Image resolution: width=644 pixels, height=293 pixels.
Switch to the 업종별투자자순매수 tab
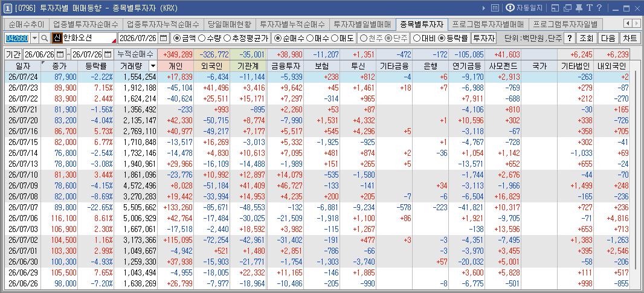tap(86, 24)
